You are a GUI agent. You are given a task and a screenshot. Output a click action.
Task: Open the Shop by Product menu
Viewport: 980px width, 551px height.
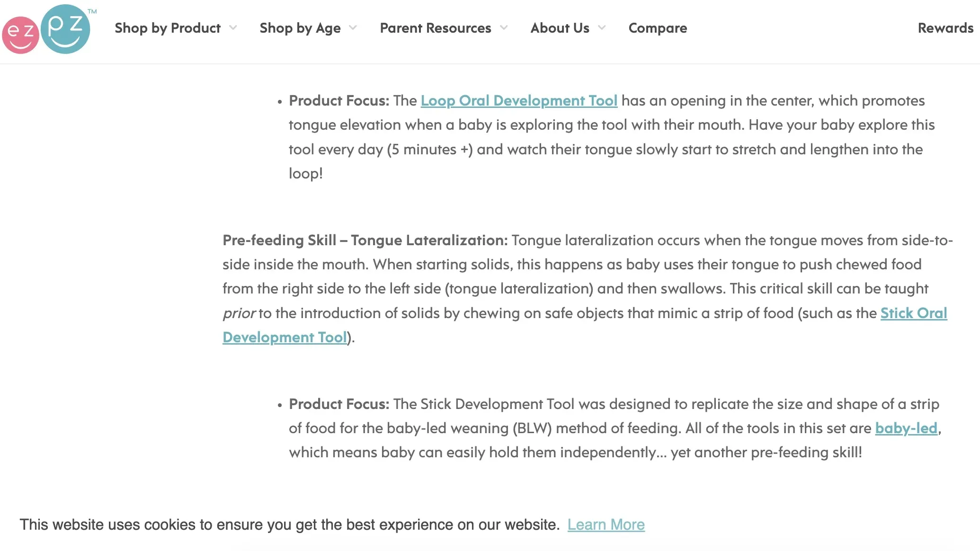tap(168, 28)
